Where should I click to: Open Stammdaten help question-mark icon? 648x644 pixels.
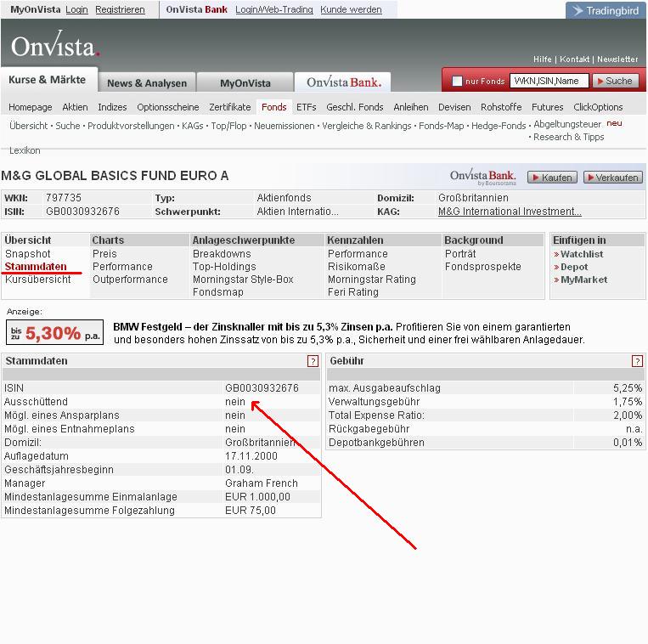313,361
